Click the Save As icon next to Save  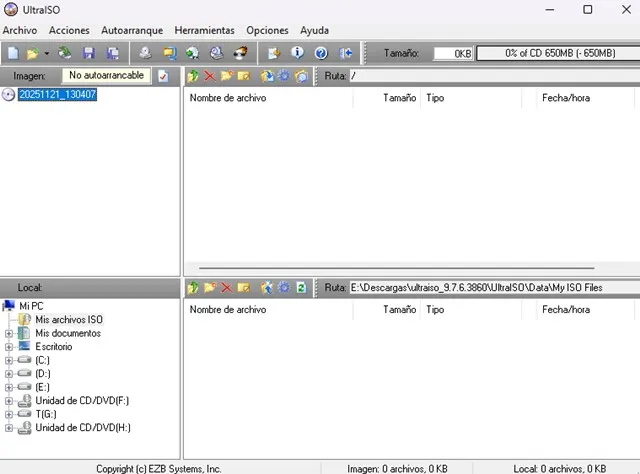point(112,53)
